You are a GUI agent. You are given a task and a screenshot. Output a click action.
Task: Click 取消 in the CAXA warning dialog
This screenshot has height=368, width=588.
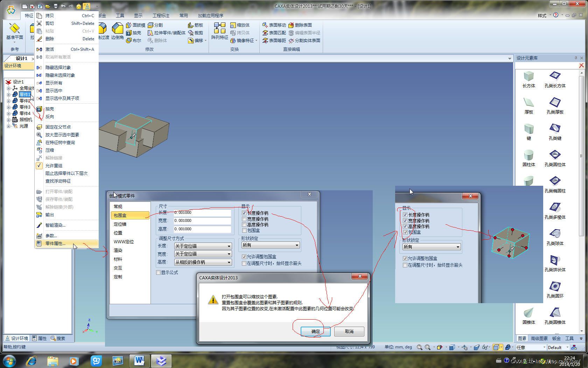click(349, 331)
